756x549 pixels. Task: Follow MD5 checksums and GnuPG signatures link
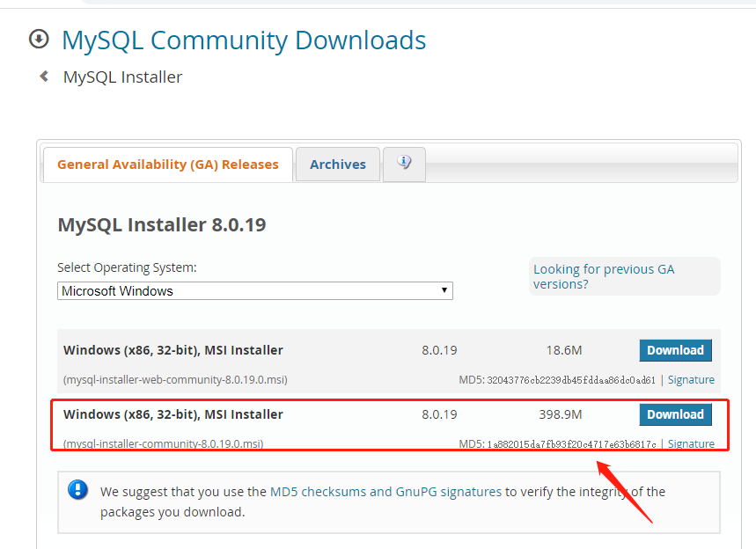pos(385,492)
